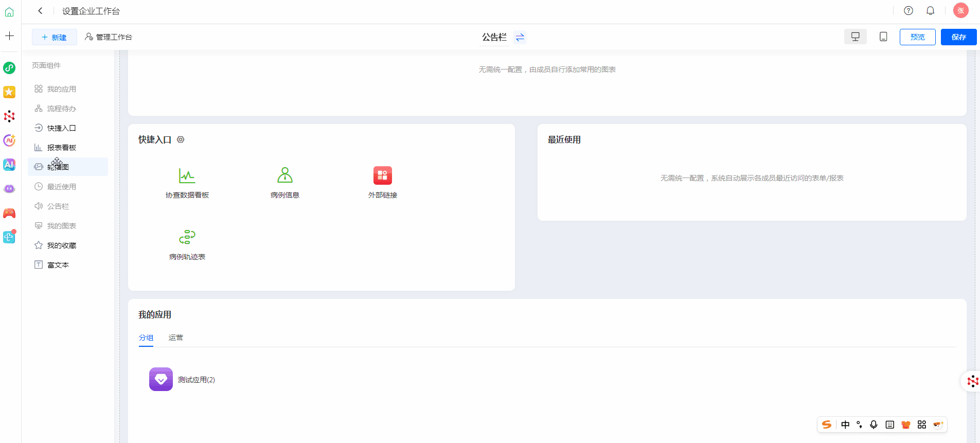This screenshot has height=443, width=980.
Task: Open the help question mark icon
Action: click(x=908, y=11)
